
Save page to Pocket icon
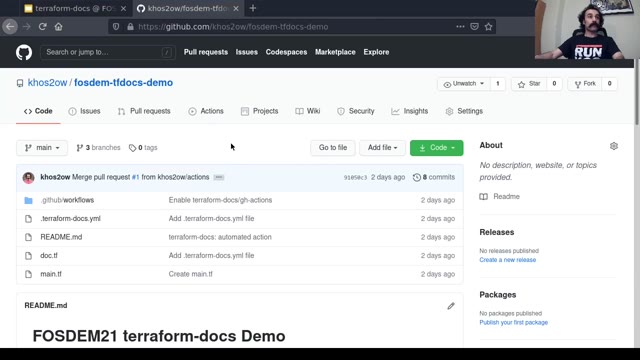pyautogui.click(x=474, y=27)
